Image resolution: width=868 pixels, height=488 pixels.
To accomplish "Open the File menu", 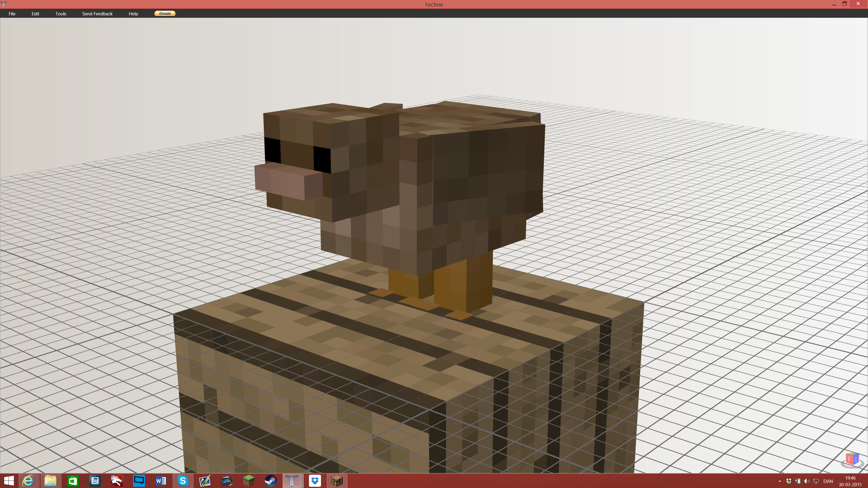I will tap(12, 14).
